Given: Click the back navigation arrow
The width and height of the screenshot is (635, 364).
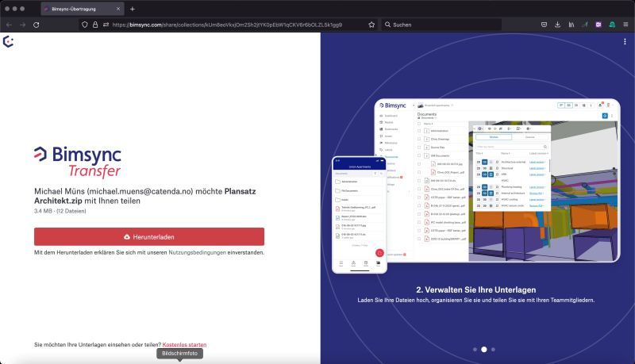Looking at the screenshot, I should [9, 25].
